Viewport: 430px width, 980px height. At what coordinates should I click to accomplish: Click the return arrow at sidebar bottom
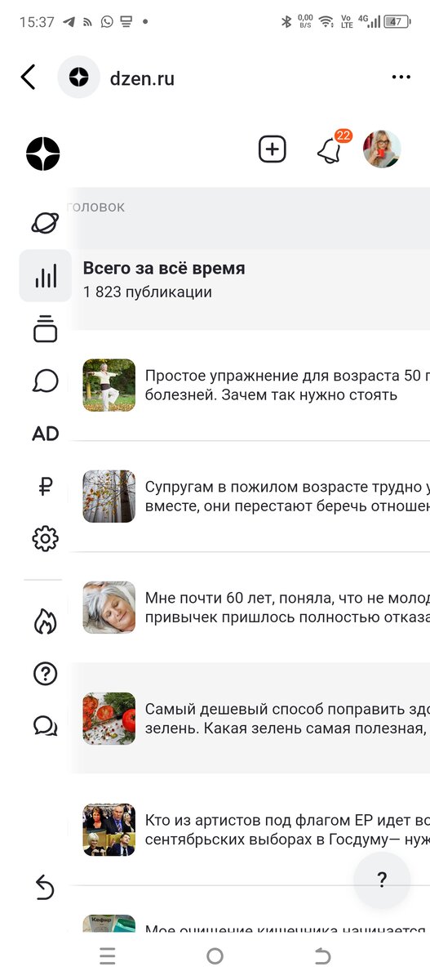pos(45,886)
